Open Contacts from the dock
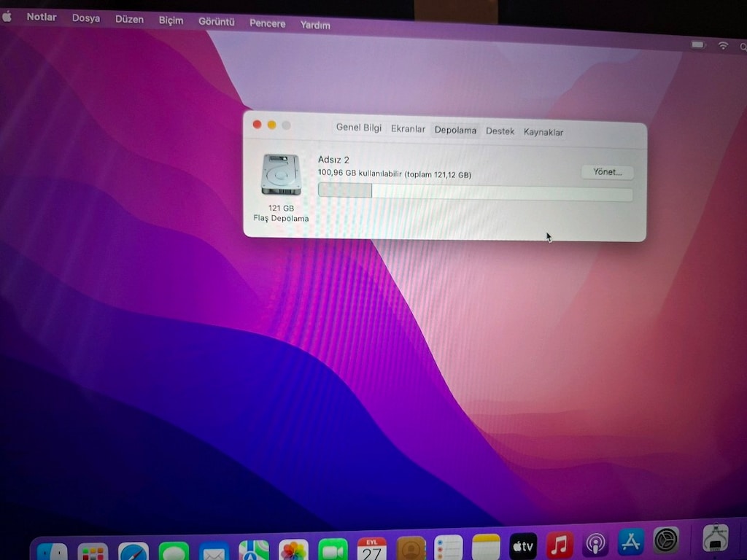The height and width of the screenshot is (560, 747). click(411, 548)
